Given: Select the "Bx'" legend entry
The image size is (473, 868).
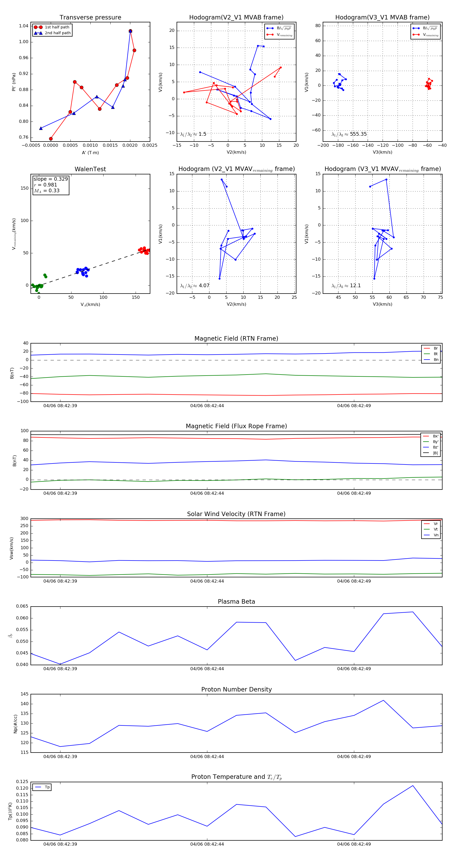Looking at the screenshot, I should click(x=431, y=436).
